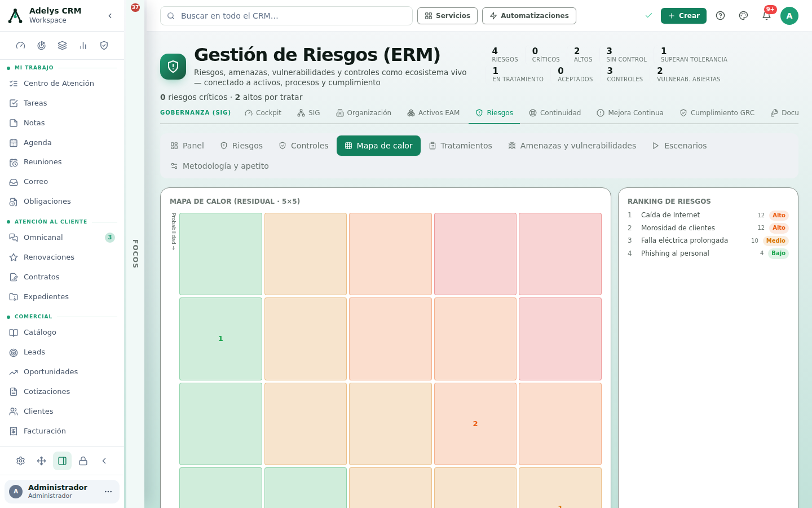Open Reuniones in the sidebar

click(x=62, y=162)
